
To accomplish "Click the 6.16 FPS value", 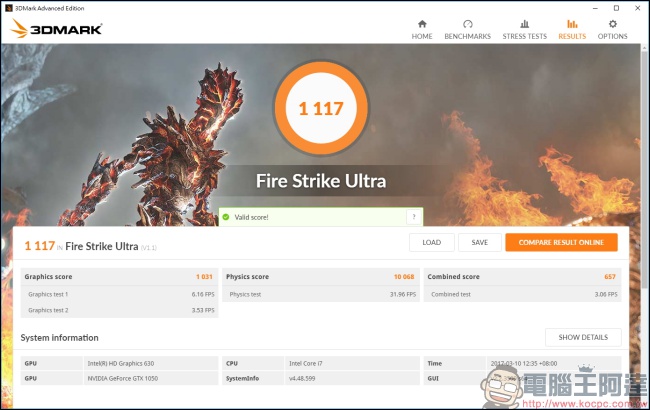I will pos(203,294).
